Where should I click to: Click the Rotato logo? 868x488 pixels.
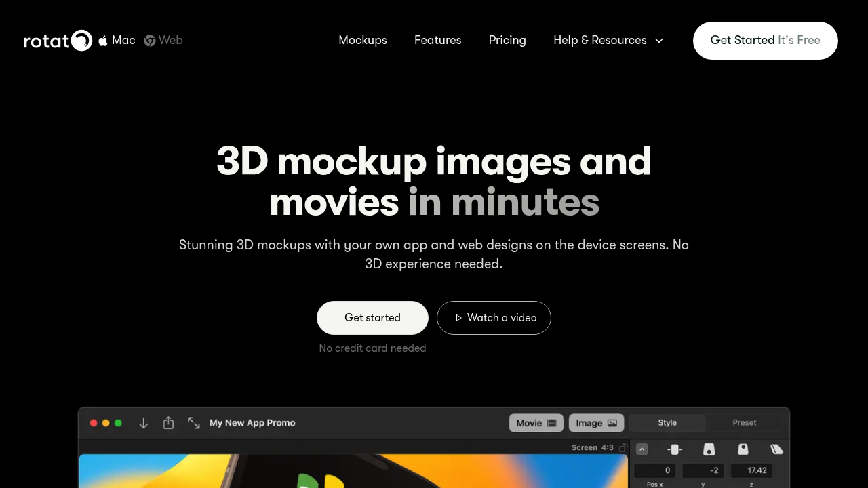58,41
